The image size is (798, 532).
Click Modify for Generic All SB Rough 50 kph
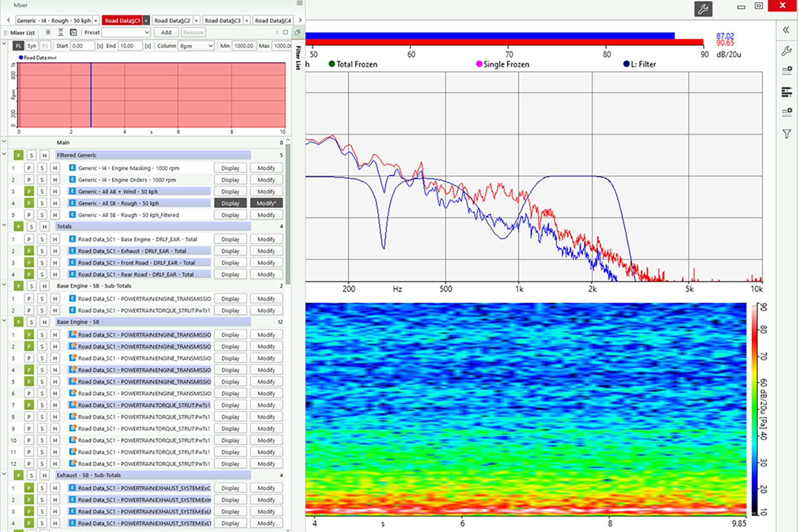coord(266,203)
